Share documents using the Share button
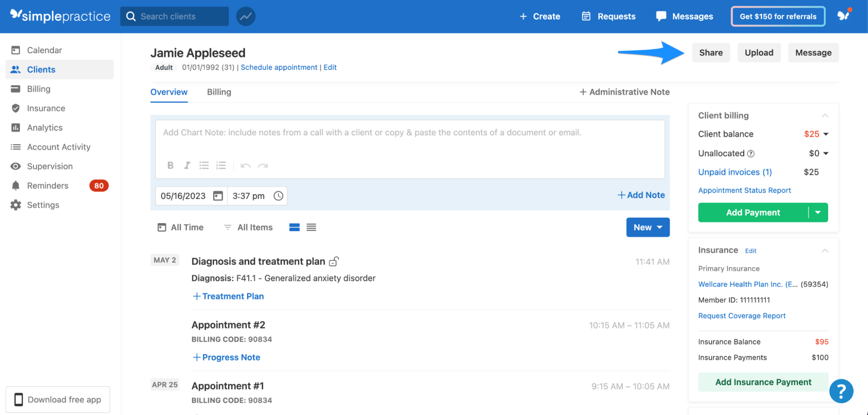The width and height of the screenshot is (868, 415). tap(711, 52)
